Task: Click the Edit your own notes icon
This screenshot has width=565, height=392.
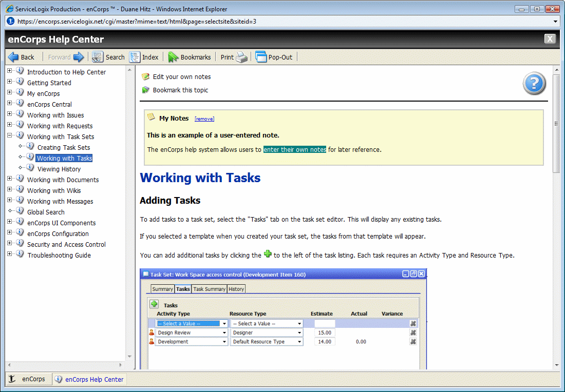Action: pyautogui.click(x=145, y=76)
